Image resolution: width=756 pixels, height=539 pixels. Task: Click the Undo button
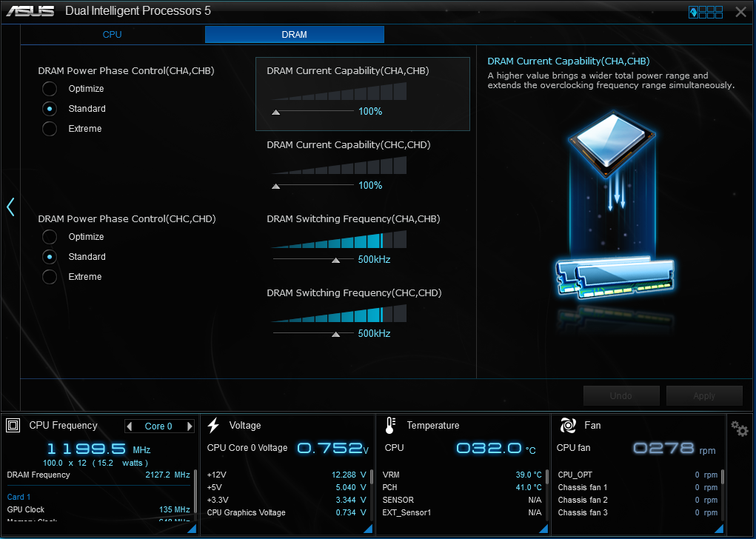coord(621,396)
